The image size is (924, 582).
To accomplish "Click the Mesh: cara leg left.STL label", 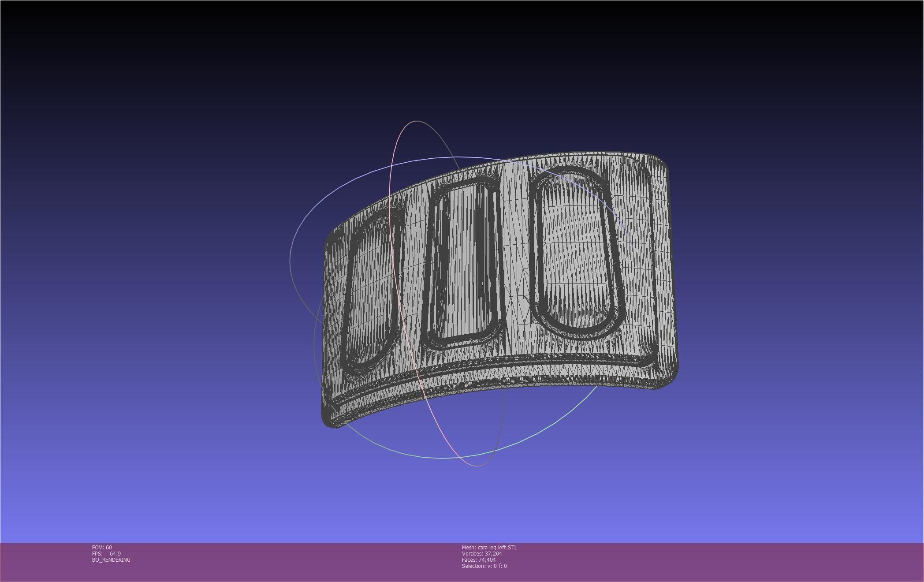I will coord(489,547).
